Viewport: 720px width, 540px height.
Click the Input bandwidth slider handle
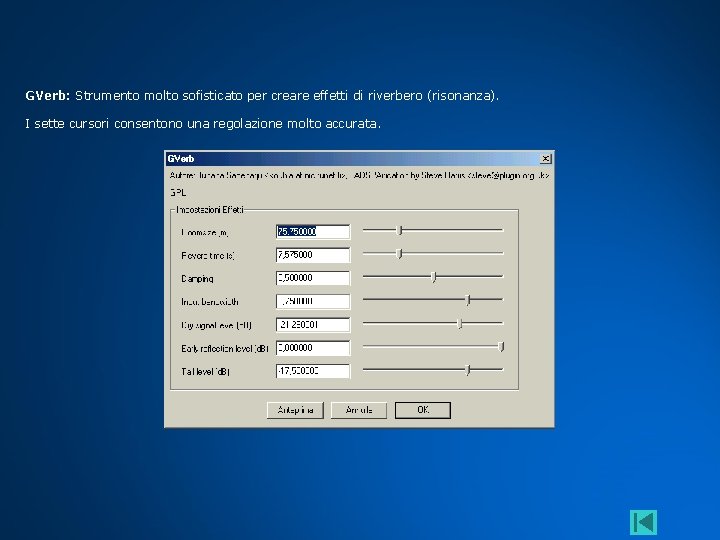tap(468, 300)
